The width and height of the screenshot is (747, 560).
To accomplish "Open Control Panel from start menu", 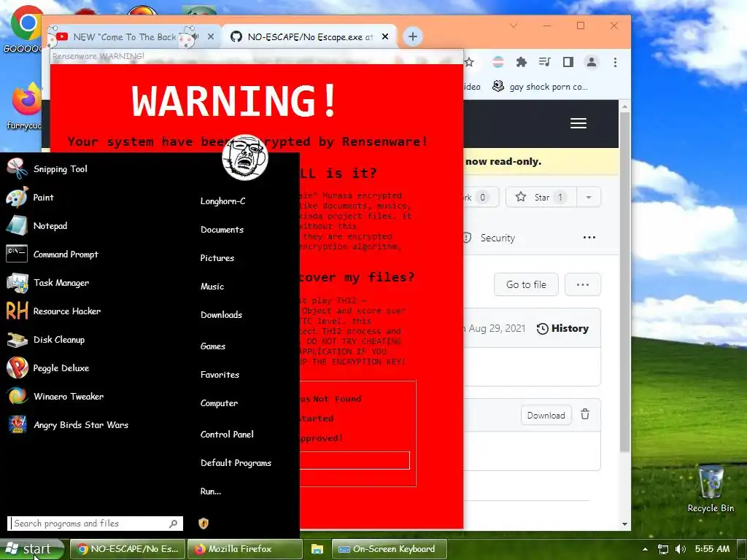I will (x=227, y=435).
